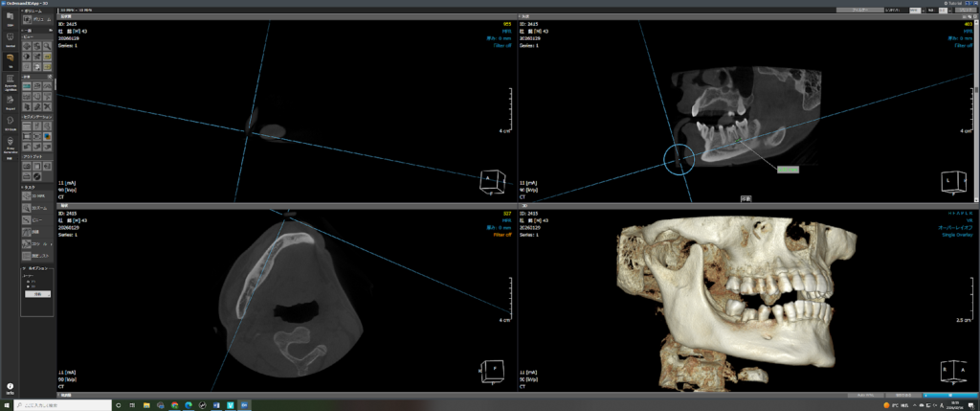Open the Report module in sidebar
The image size is (980, 411).
click(x=9, y=101)
